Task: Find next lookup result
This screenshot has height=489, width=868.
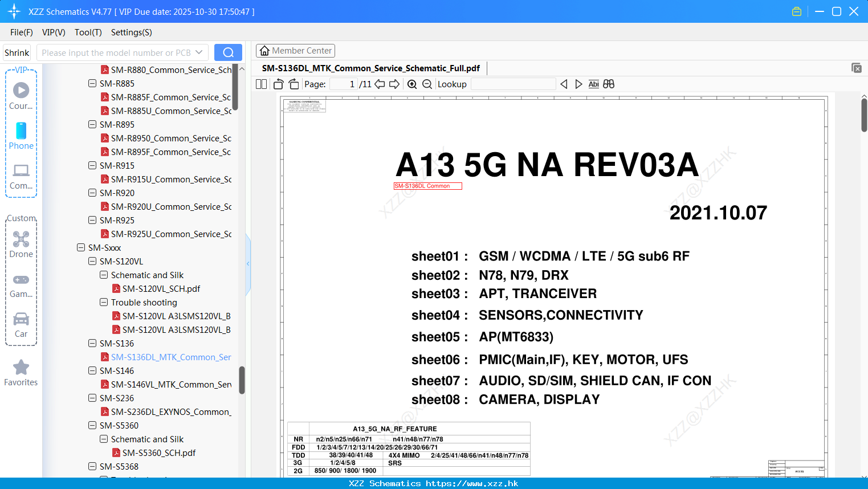Action: 578,84
